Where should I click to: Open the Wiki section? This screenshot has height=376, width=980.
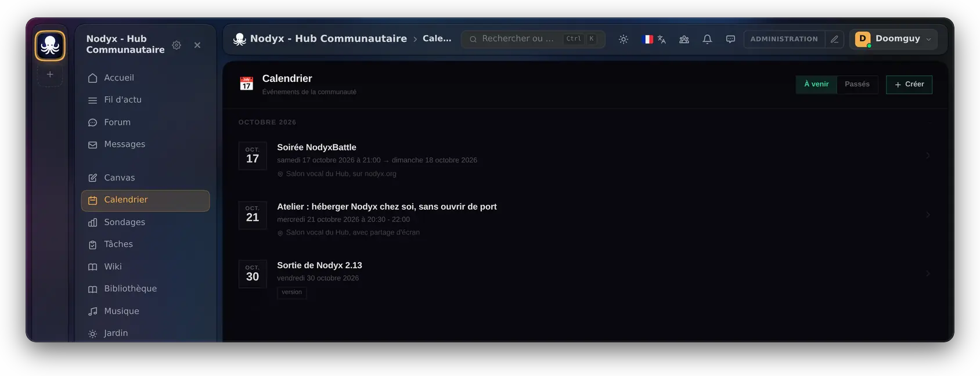145,267
